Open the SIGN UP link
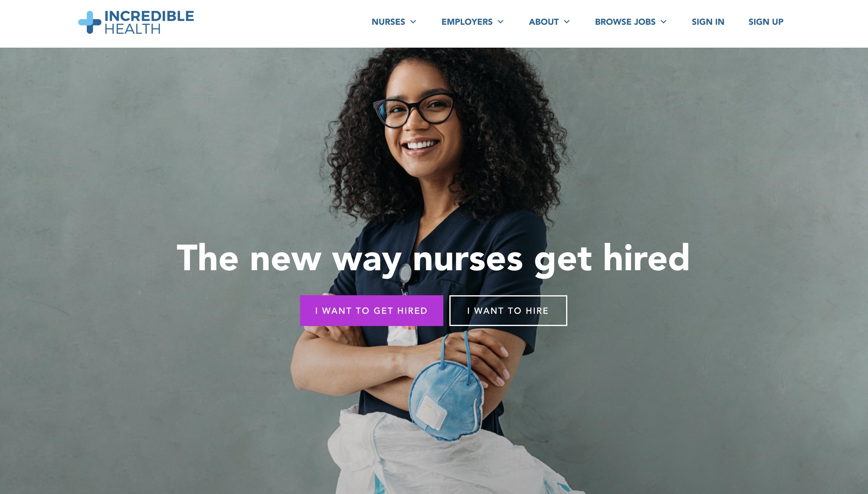The width and height of the screenshot is (868, 494). click(x=766, y=22)
